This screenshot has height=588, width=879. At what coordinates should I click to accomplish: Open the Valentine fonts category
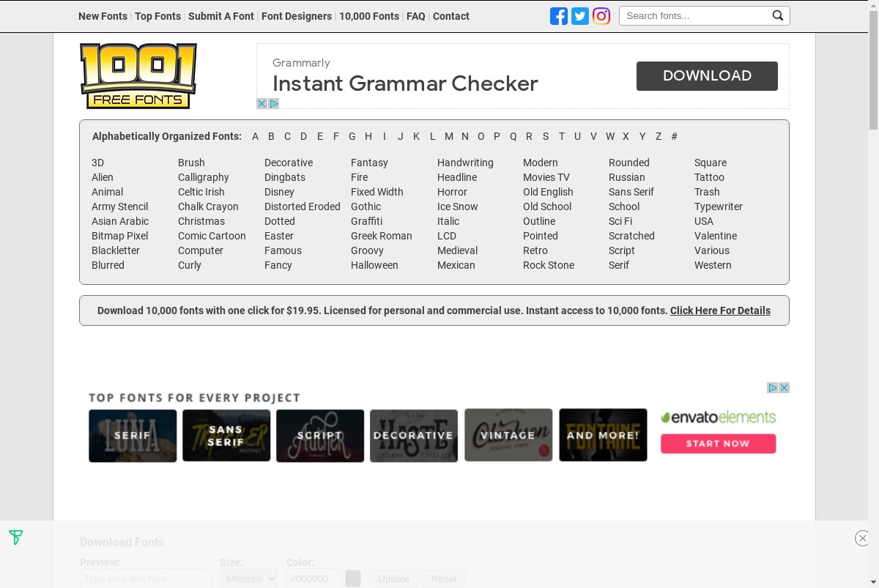(x=716, y=236)
